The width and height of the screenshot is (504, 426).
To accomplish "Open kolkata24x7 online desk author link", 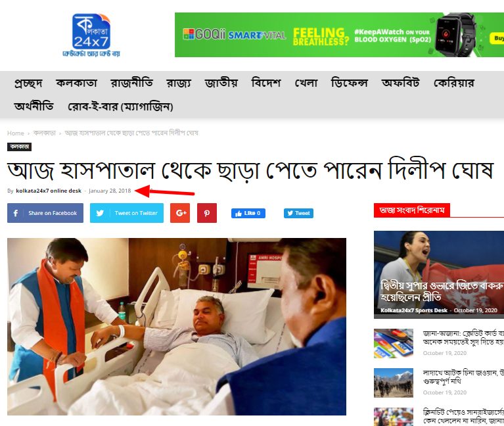I will pos(49,191).
